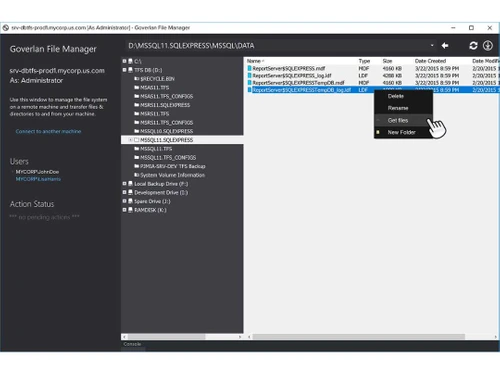The image size is (500, 375).
Task: Sort the list by the Date Created column
Action: [x=430, y=61]
